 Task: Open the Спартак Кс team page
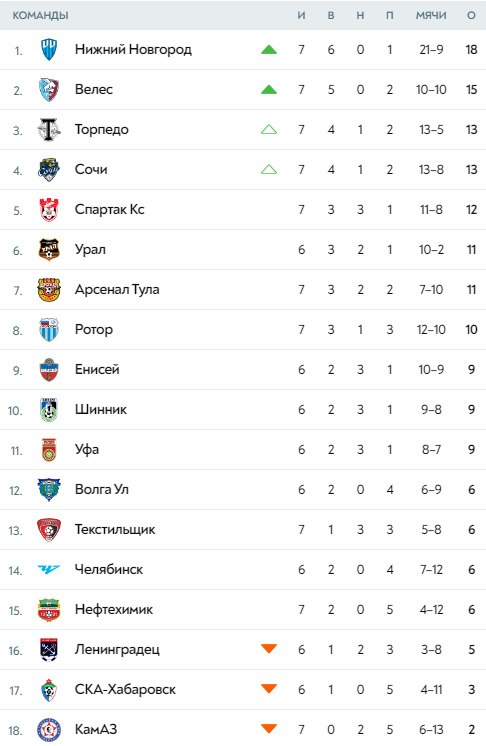point(110,209)
